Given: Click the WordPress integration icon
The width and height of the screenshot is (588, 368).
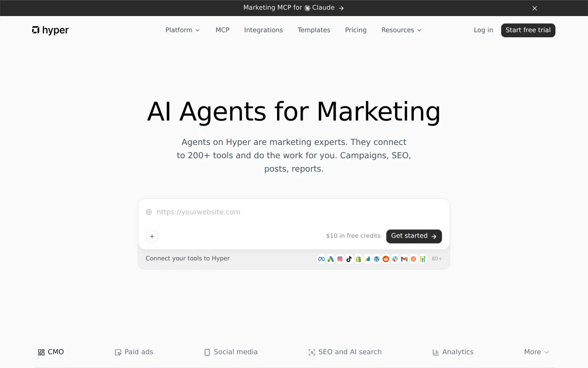Looking at the screenshot, I should (x=377, y=259).
